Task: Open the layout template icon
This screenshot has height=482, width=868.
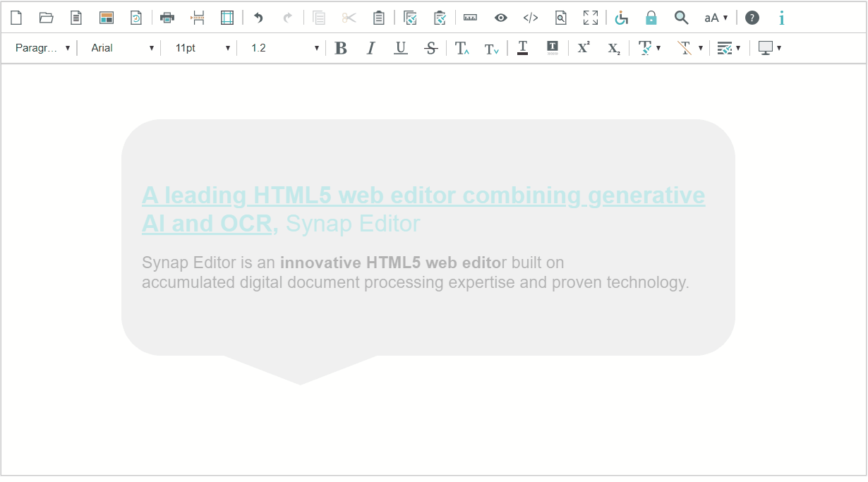Action: click(x=107, y=18)
